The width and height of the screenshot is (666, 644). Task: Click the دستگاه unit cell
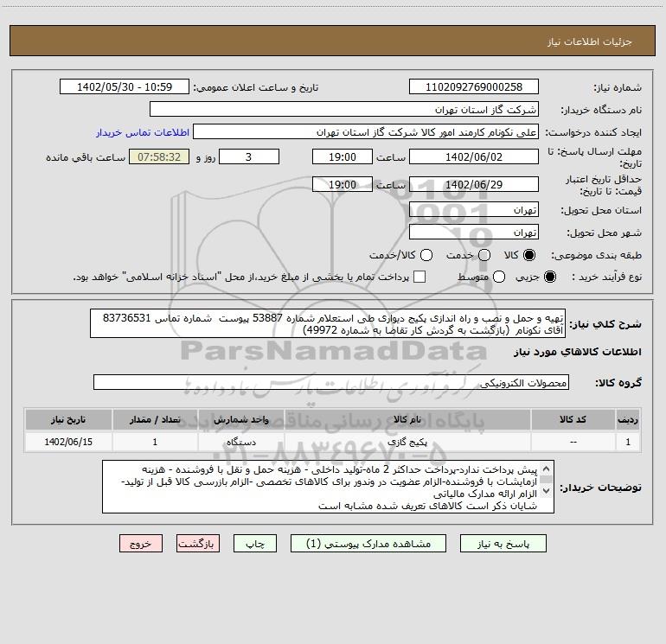[x=240, y=442]
